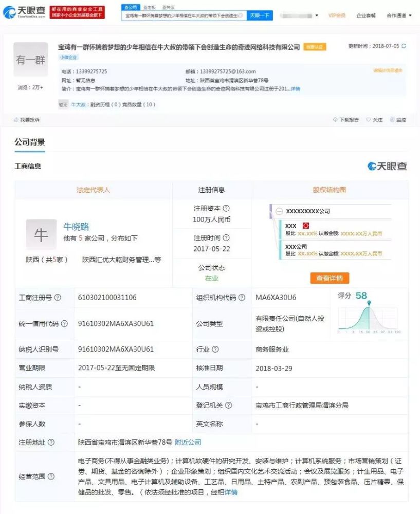Click the help icon next to 组织机构代码
The height and width of the screenshot is (514, 420).
click(x=242, y=298)
